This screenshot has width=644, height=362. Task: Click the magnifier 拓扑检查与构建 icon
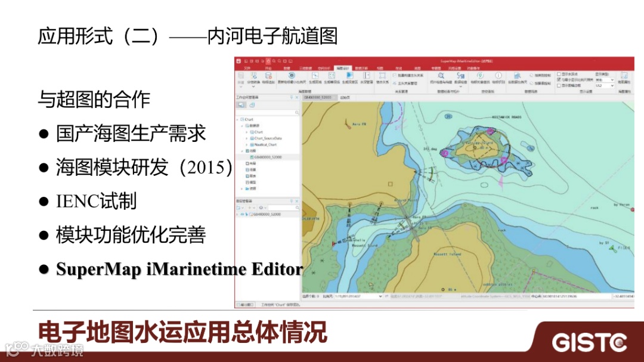coord(441,76)
